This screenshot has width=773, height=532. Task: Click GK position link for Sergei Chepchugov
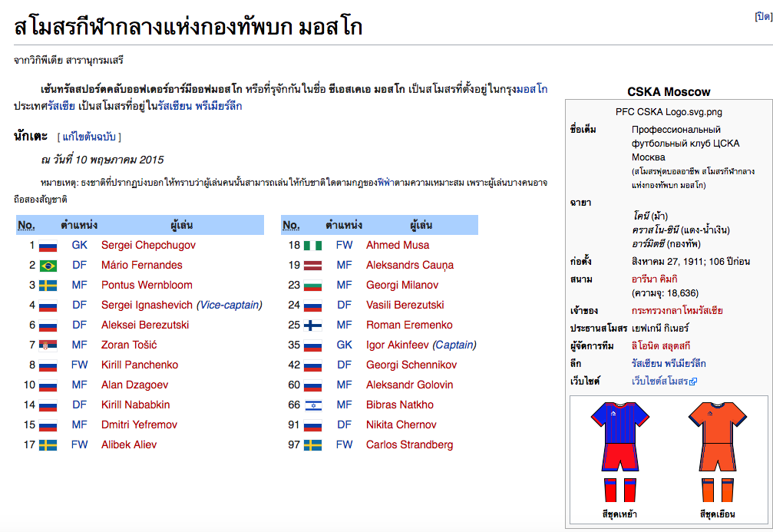click(79, 245)
